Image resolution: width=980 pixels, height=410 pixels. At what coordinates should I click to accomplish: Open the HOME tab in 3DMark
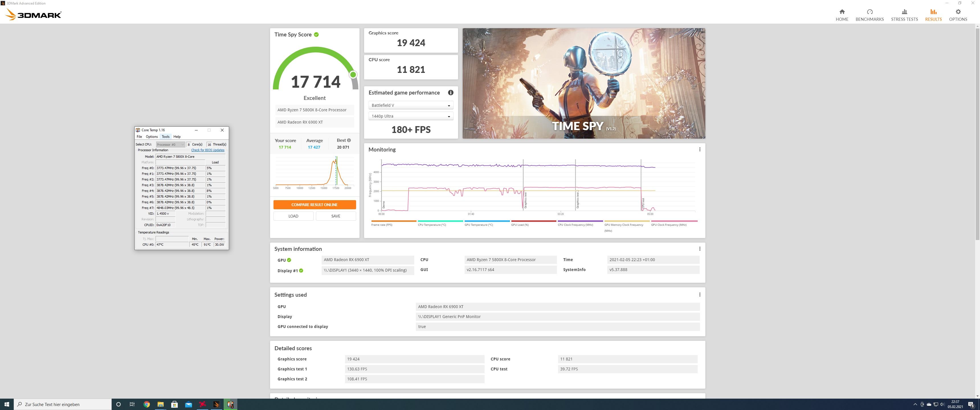pyautogui.click(x=842, y=15)
